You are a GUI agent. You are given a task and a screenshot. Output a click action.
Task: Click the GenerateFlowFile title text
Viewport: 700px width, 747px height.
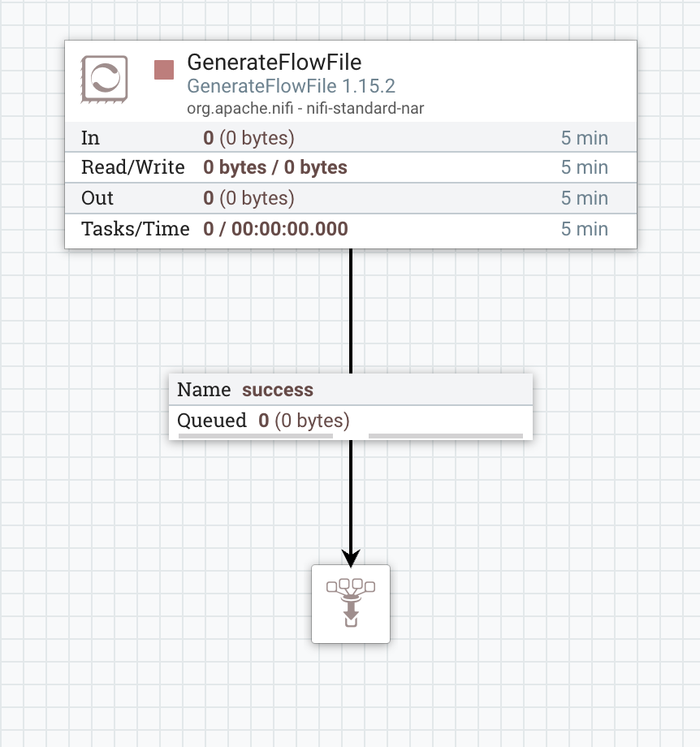coord(274,62)
